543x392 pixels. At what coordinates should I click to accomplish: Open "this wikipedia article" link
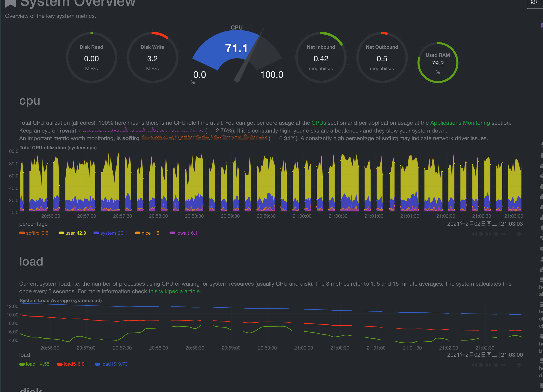[x=174, y=291]
